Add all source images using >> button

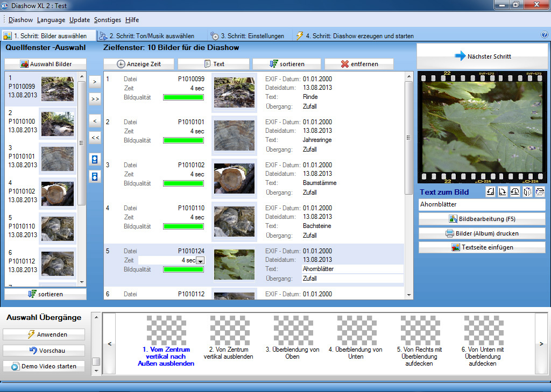[95, 99]
